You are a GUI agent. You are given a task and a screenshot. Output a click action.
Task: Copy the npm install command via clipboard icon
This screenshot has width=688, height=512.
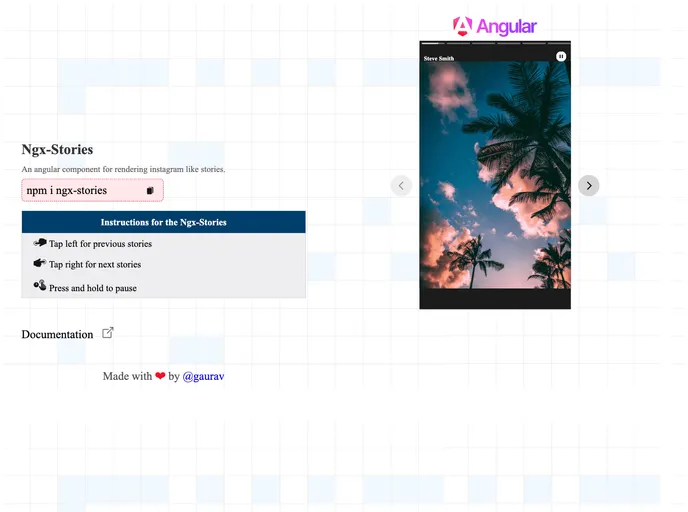pyautogui.click(x=150, y=190)
